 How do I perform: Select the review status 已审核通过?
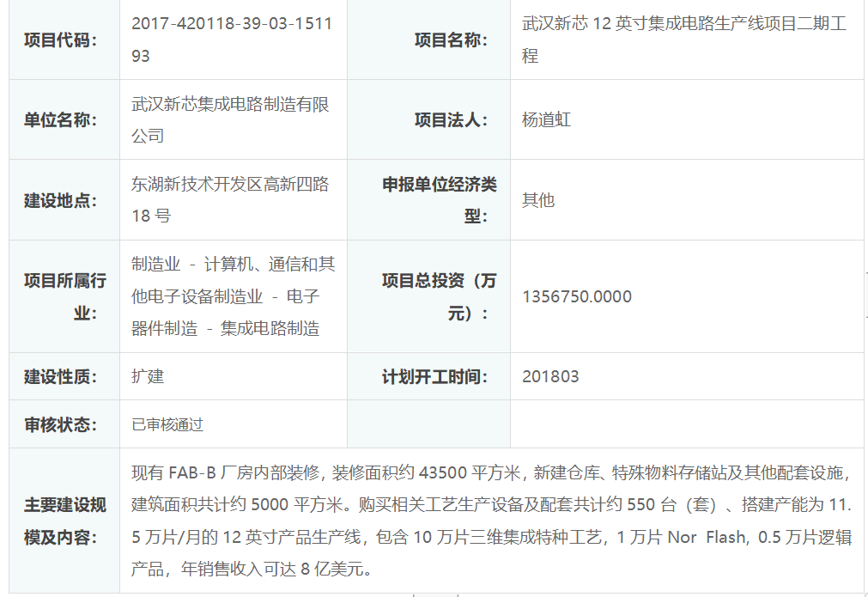[x=167, y=424]
